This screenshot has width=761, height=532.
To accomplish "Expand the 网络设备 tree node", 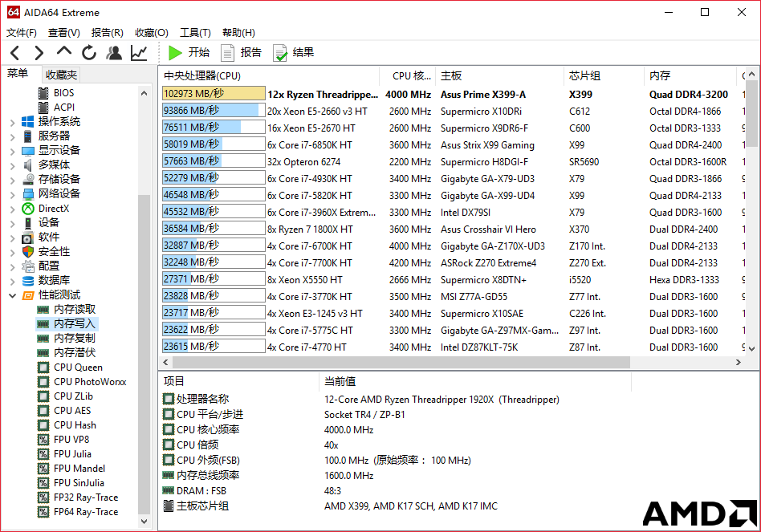I will tap(13, 195).
